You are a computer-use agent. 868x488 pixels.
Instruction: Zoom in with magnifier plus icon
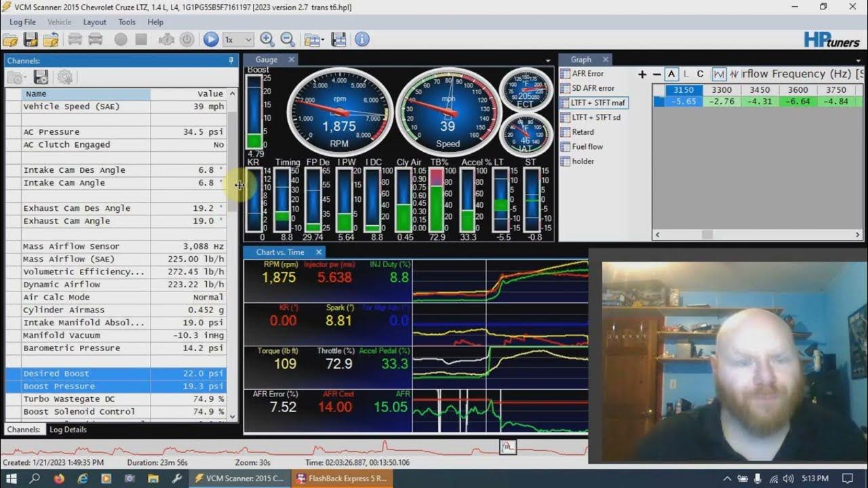point(267,39)
